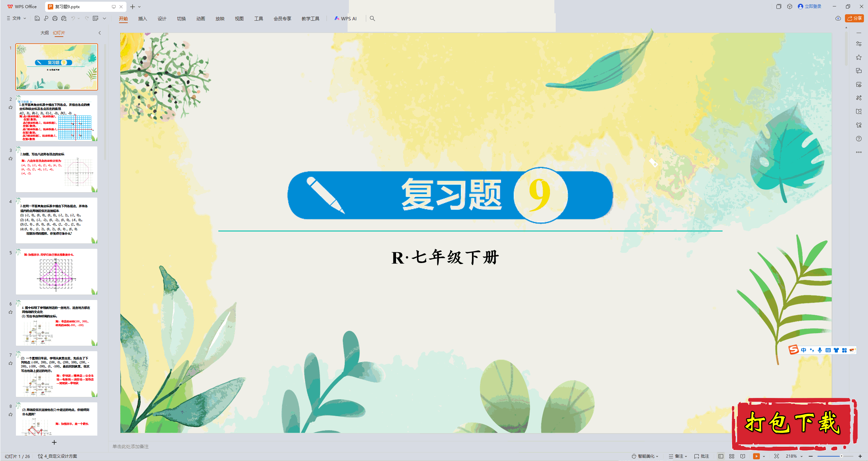
Task: Expand new tab dropdown arrow next to plus
Action: tap(139, 7)
